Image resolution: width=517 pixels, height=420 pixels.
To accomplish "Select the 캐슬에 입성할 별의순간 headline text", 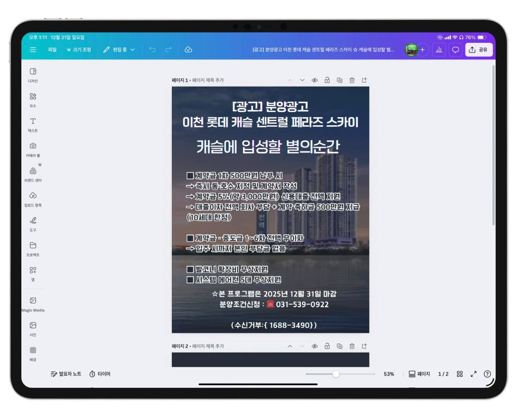I will 268,147.
